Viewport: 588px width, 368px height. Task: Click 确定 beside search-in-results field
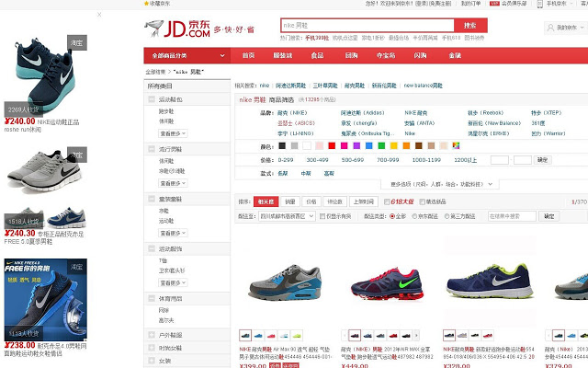549,216
